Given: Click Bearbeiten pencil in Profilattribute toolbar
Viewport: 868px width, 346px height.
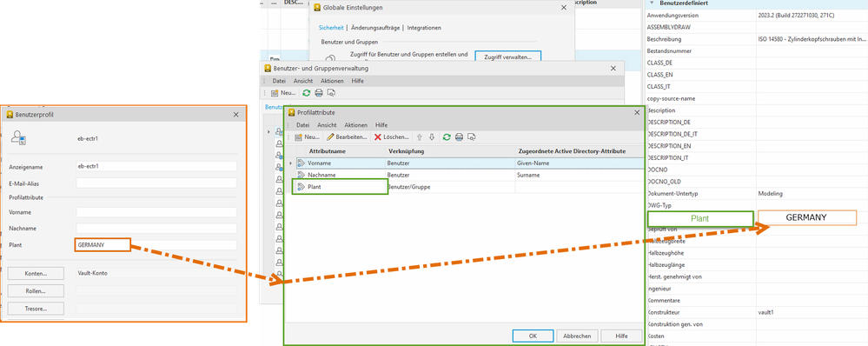Looking at the screenshot, I should coord(330,136).
